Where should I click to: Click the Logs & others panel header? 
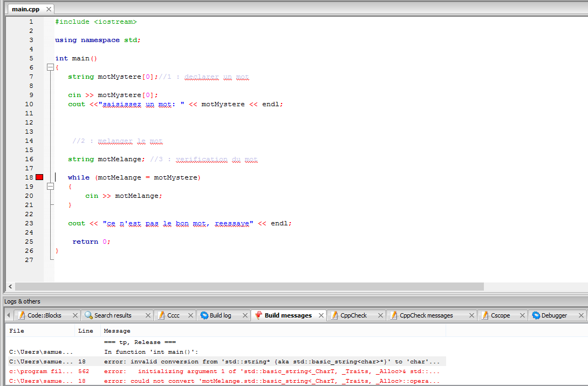22,301
